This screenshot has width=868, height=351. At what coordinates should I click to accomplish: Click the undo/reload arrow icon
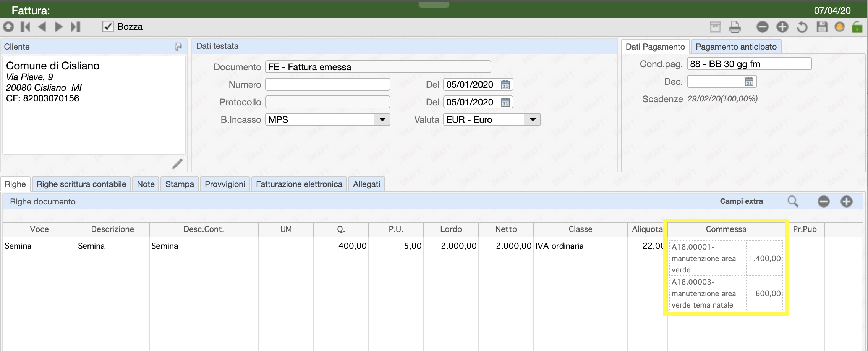pos(802,27)
